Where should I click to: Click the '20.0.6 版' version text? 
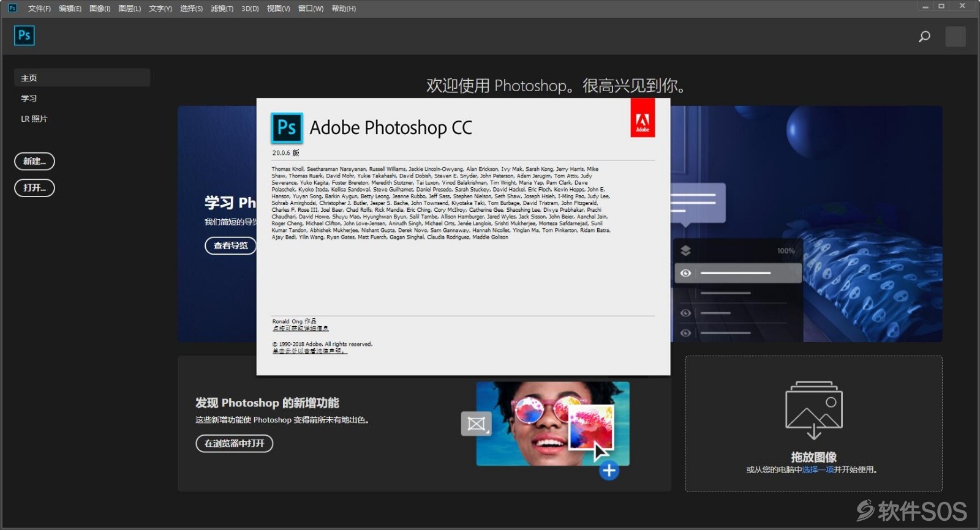click(x=285, y=152)
